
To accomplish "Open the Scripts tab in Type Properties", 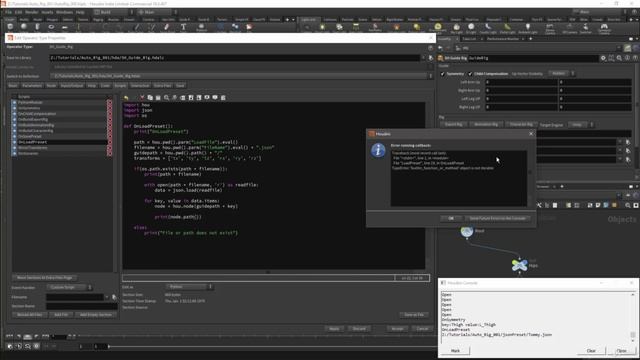I will coord(120,86).
